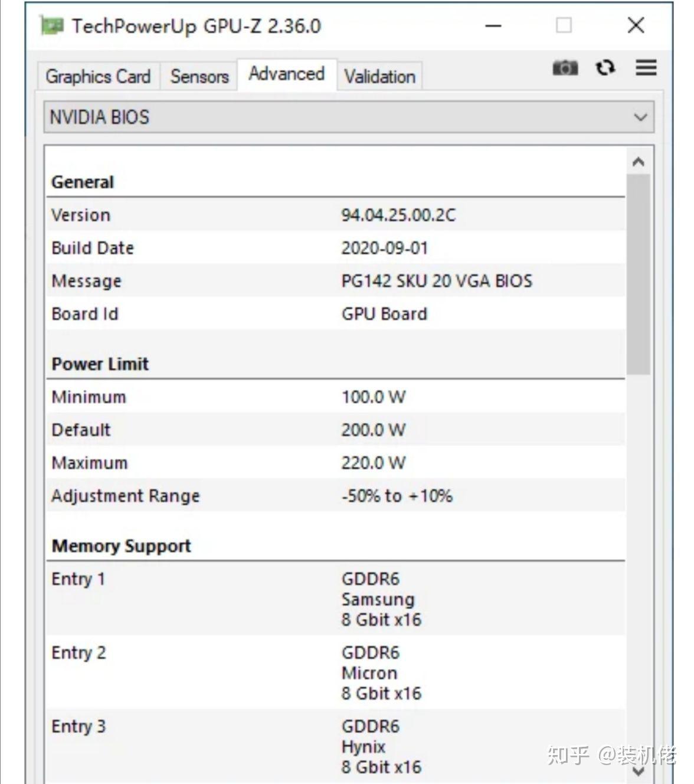The width and height of the screenshot is (694, 784).
Task: Minimize the GPU-Z window
Action: 493,26
